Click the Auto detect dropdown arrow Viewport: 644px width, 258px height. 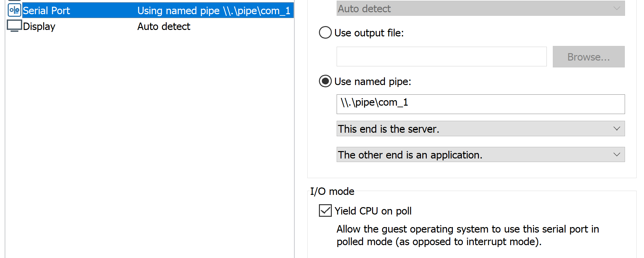618,8
